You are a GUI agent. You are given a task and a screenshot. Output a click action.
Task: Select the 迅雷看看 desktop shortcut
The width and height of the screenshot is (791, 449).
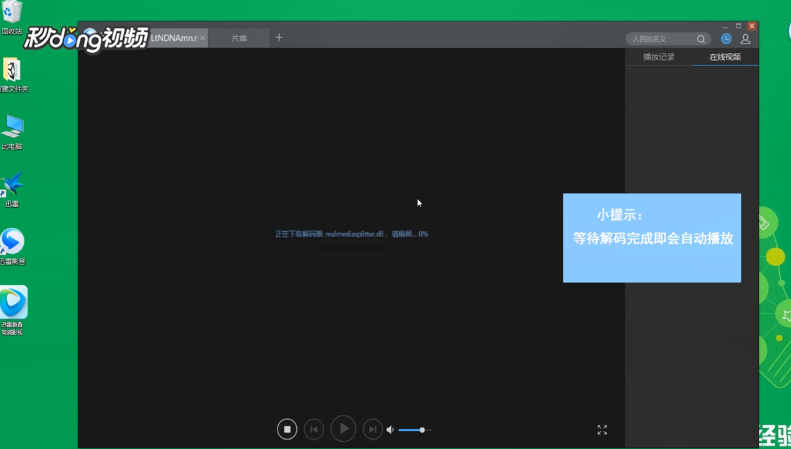pyautogui.click(x=13, y=310)
